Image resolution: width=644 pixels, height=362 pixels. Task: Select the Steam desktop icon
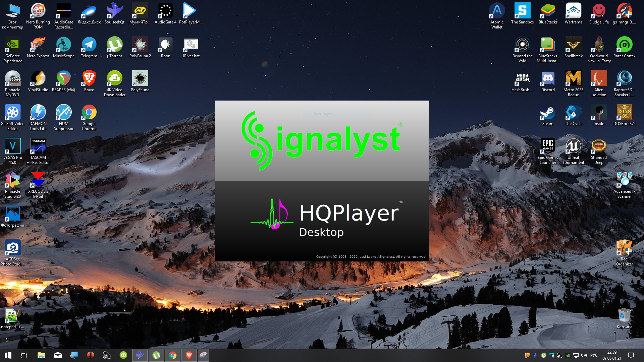[548, 115]
